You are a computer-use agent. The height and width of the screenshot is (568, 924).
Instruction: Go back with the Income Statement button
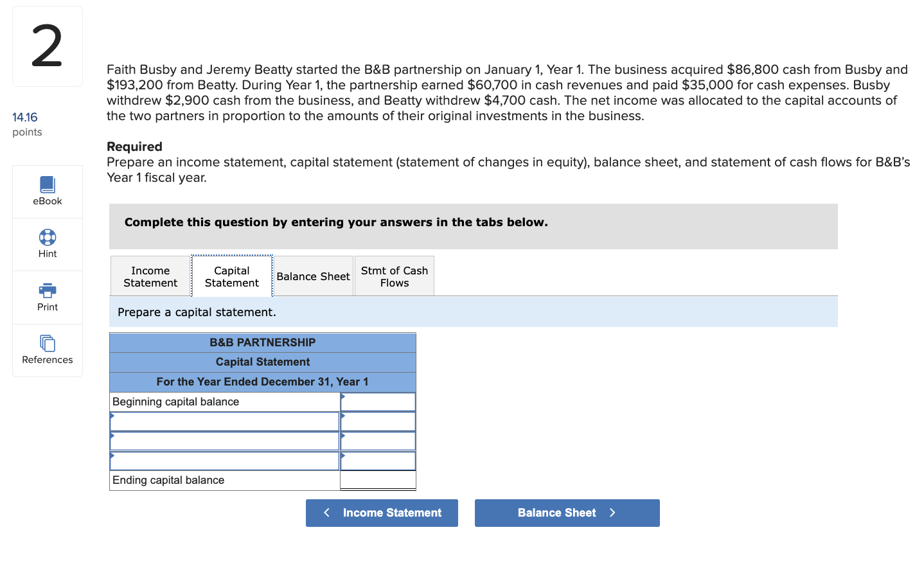(x=382, y=513)
